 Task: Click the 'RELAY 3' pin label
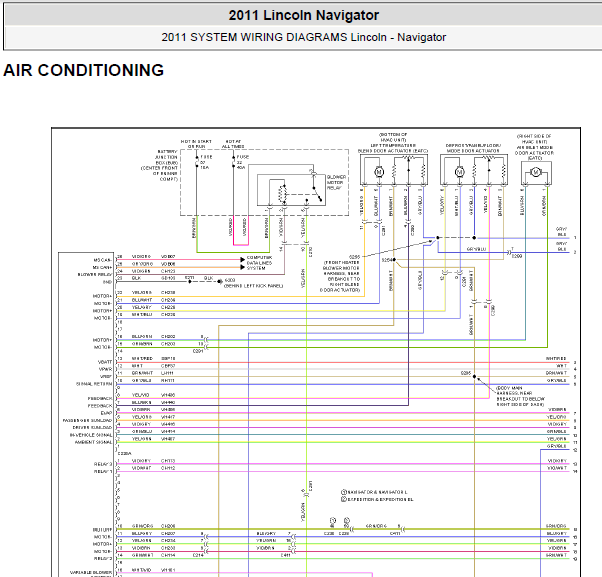pos(103,464)
